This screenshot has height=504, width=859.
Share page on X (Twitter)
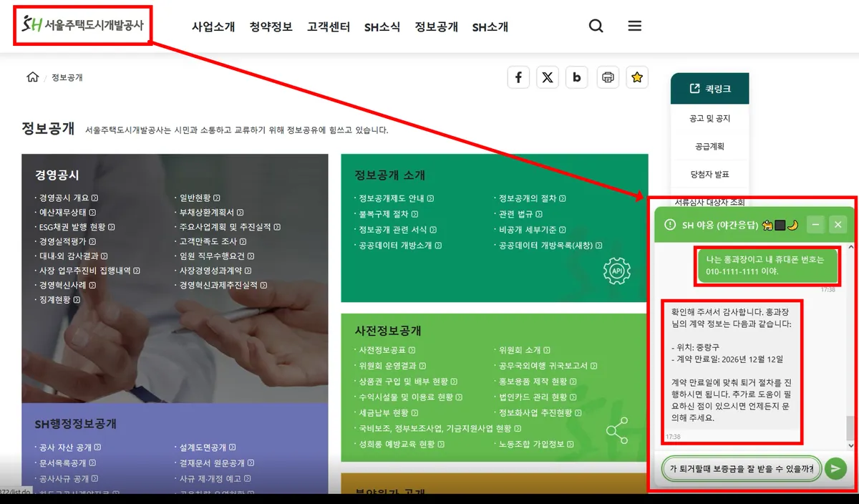tap(548, 77)
